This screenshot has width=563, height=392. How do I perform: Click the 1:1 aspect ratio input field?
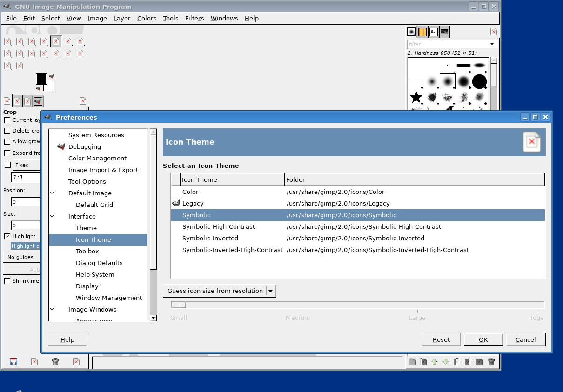26,177
